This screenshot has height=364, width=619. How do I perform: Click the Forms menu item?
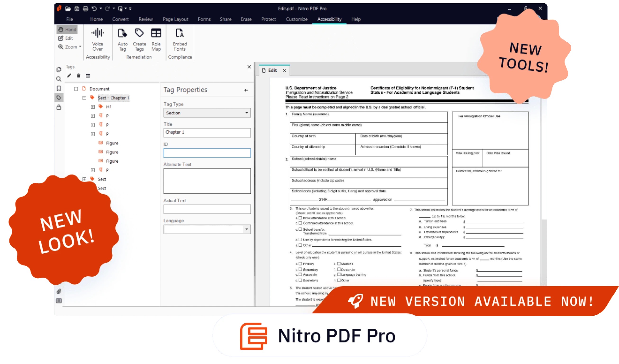[204, 19]
